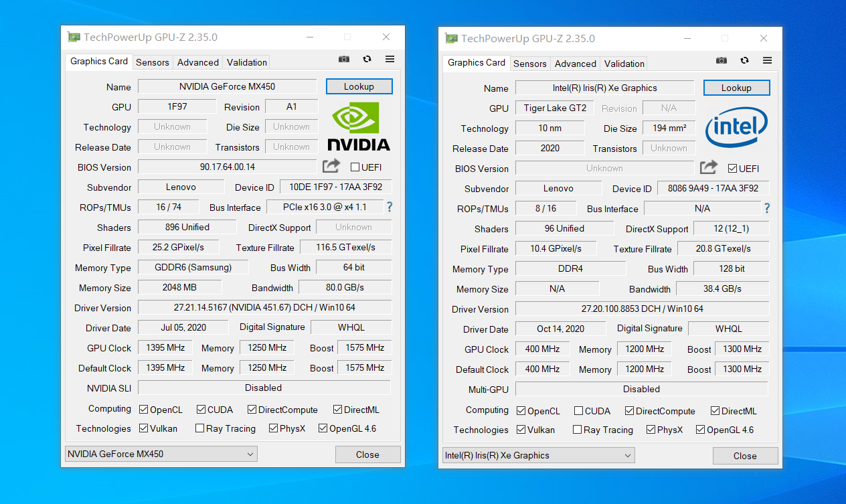
Task: Toggle the Ray Tracing checkbox in NVIDIA window
Action: coord(199,428)
